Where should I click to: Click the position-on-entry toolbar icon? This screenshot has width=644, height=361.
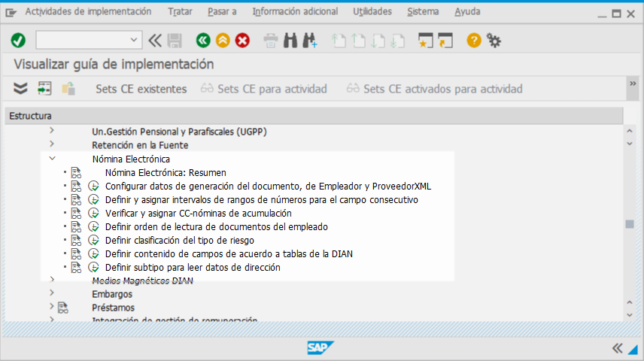(x=44, y=88)
